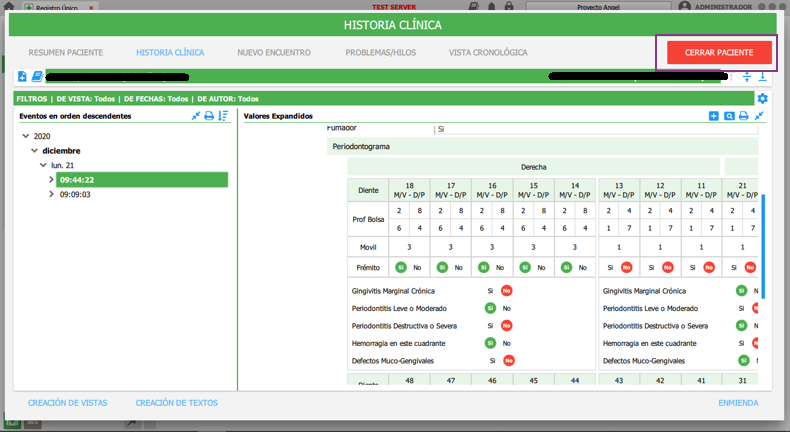Viewport: 790px width, 432px height.
Task: Click the red CERRAR PACIENTE button
Action: (719, 52)
